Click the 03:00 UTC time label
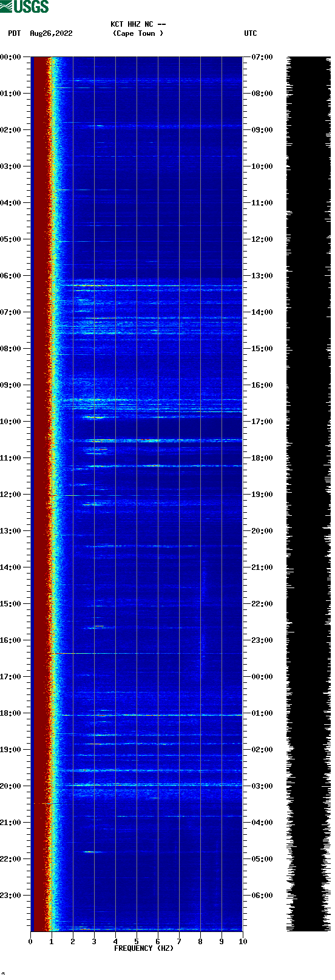This screenshot has height=980, width=335. tap(262, 786)
